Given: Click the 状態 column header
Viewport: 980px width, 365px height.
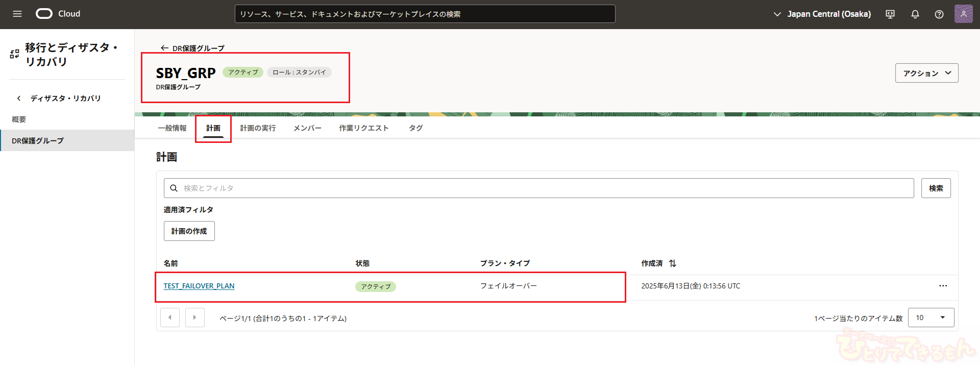Looking at the screenshot, I should [x=362, y=263].
